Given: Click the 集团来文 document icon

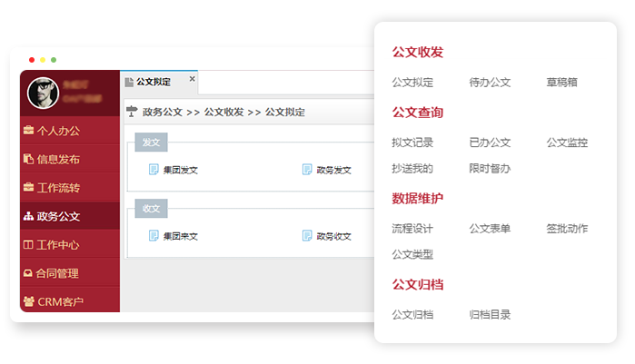Looking at the screenshot, I should pos(154,236).
